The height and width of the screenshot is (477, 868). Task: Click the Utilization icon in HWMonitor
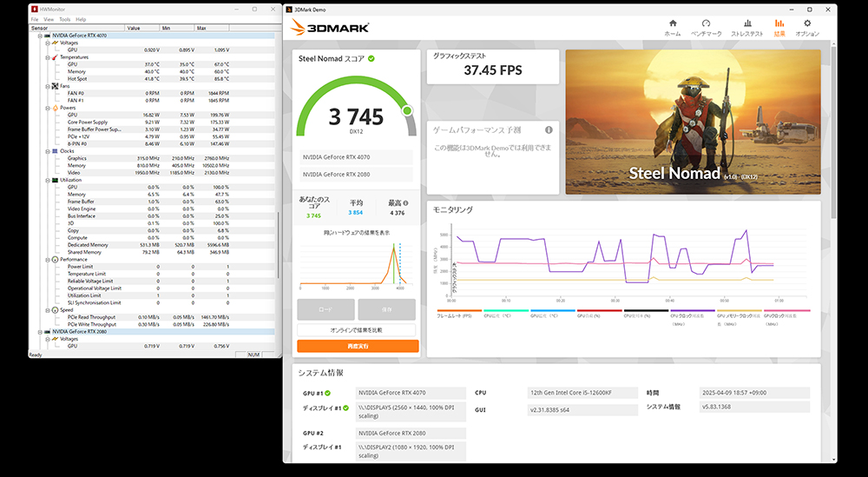click(x=55, y=180)
